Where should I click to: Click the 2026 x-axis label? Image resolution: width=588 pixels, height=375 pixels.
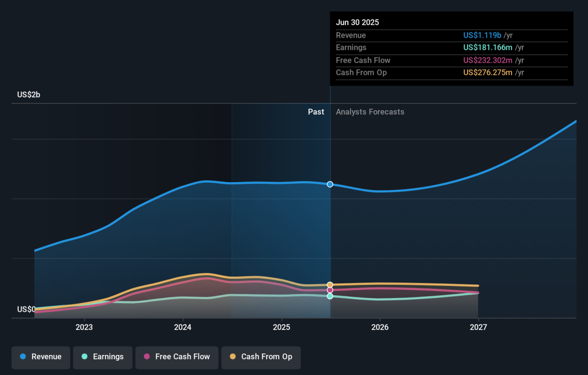(380, 327)
